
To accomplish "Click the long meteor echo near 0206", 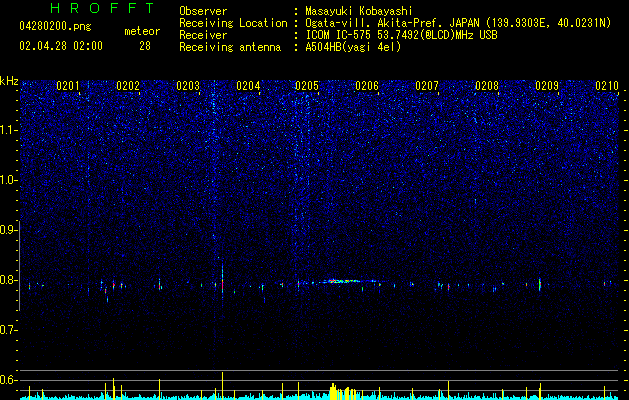I will click(x=343, y=281).
